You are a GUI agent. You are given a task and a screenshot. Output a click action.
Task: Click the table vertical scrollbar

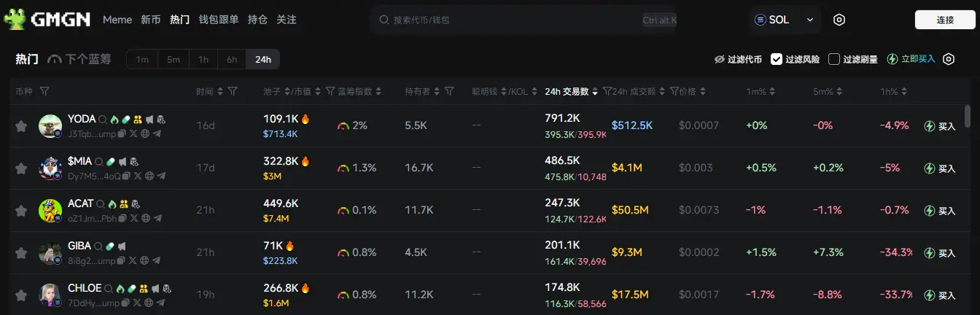click(968, 117)
